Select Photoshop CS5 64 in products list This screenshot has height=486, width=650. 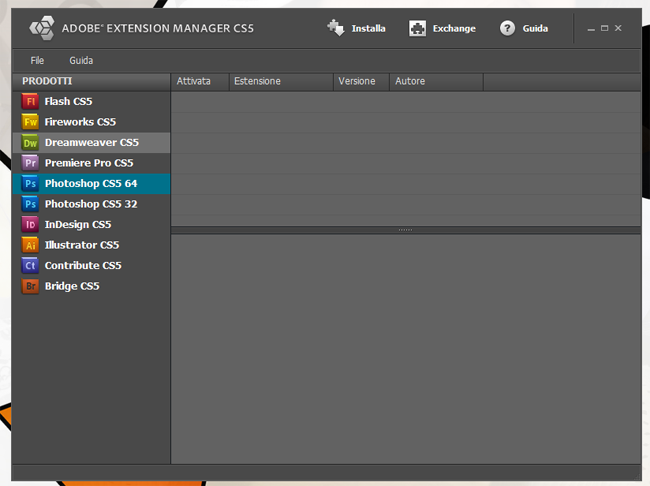coord(91,184)
